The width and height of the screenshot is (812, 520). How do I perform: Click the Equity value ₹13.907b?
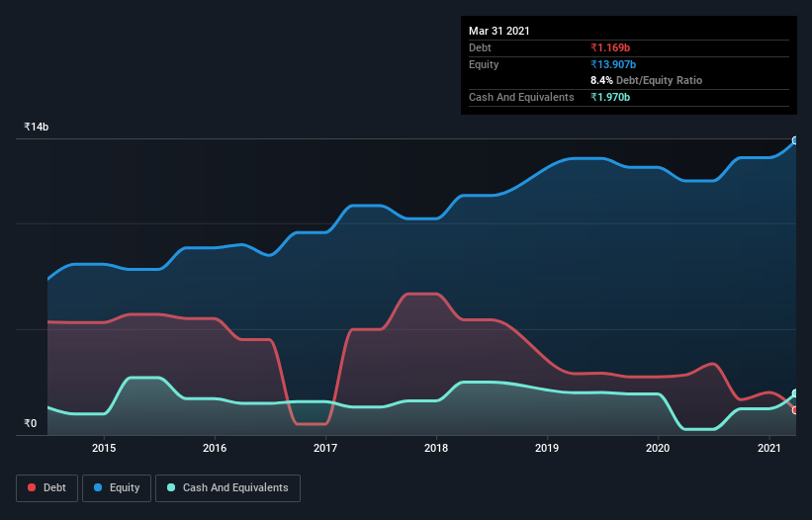613,64
